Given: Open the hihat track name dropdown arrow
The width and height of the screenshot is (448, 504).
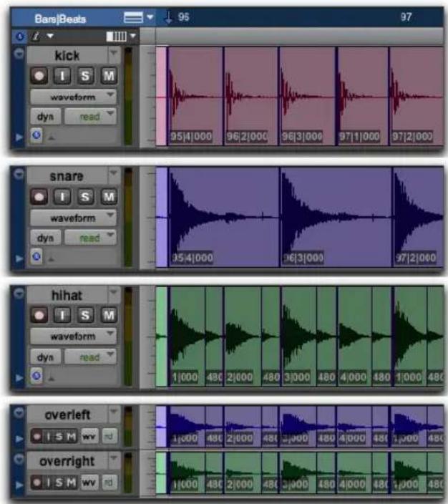Looking at the screenshot, I should pyautogui.click(x=114, y=293).
